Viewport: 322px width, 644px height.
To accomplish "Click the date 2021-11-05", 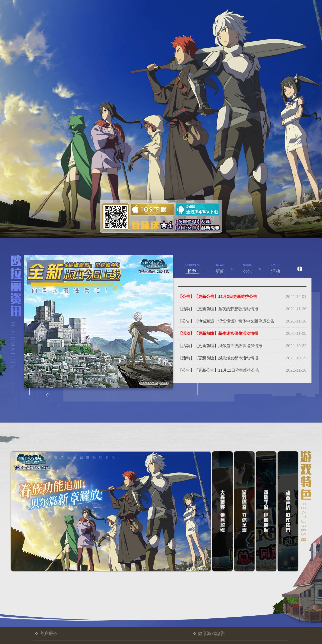I will pos(296,333).
